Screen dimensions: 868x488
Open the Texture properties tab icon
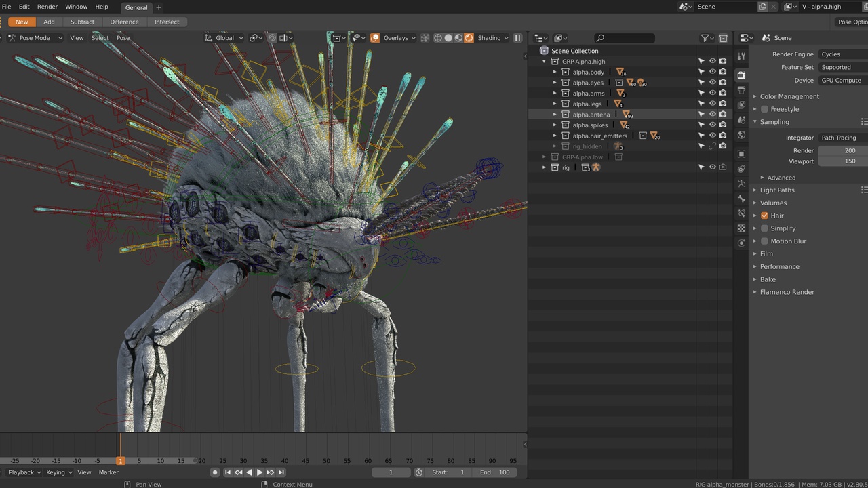[741, 228]
